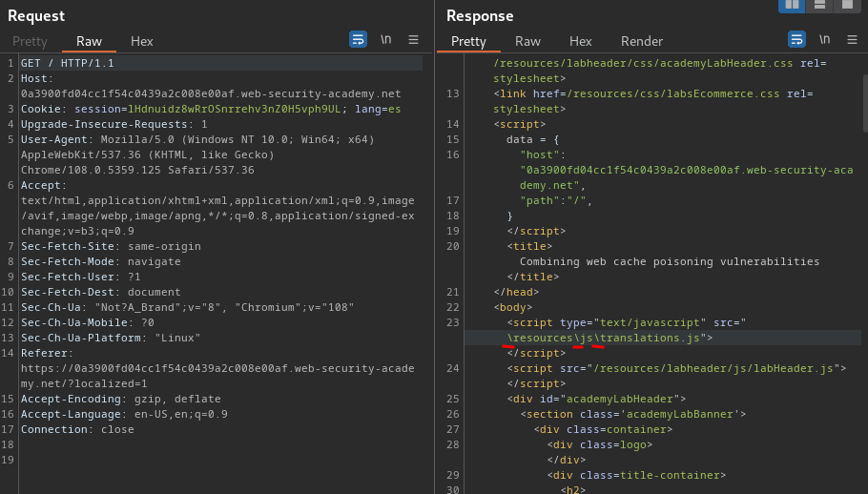868x494 pixels.
Task: Click the 'Referer:' header label
Action: pos(47,353)
